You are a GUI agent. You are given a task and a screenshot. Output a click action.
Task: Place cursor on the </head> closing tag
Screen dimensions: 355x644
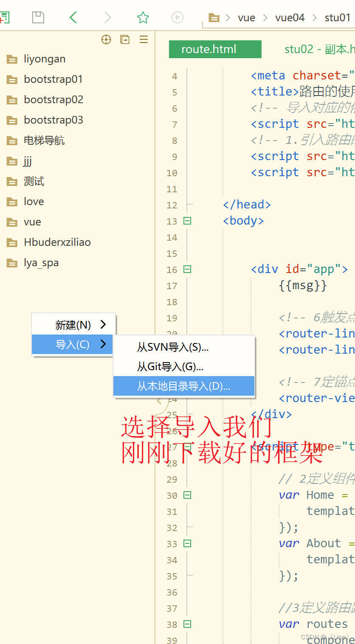coord(247,205)
